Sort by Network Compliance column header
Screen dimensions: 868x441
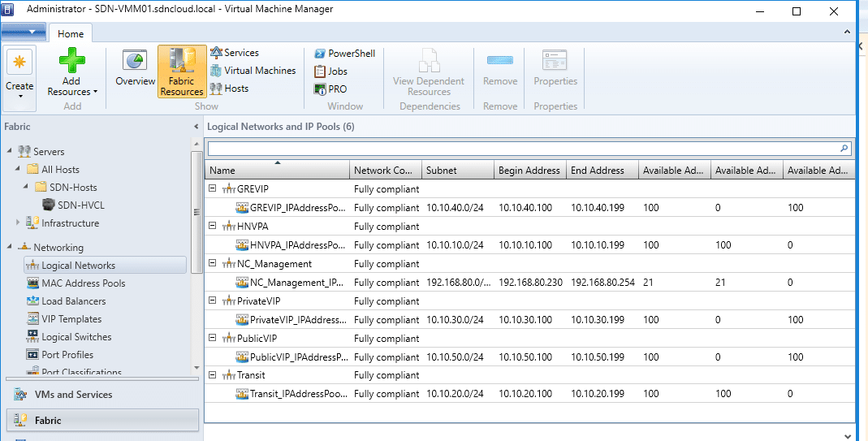(x=386, y=171)
